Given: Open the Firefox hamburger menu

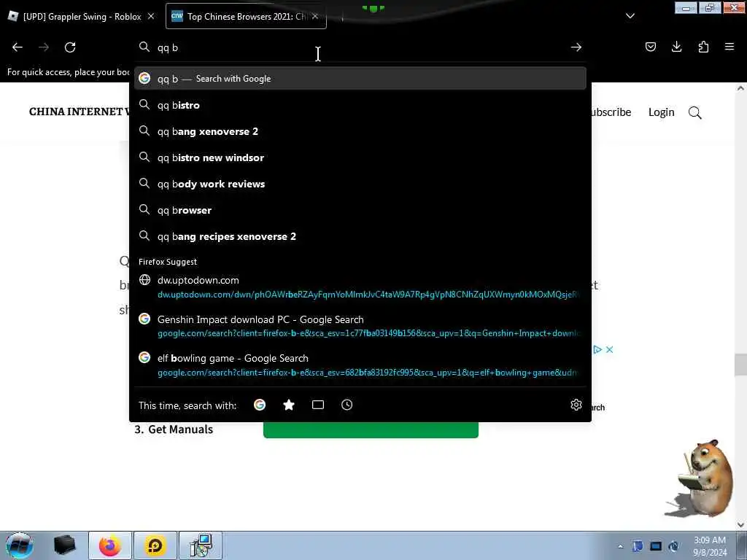Looking at the screenshot, I should tap(729, 47).
